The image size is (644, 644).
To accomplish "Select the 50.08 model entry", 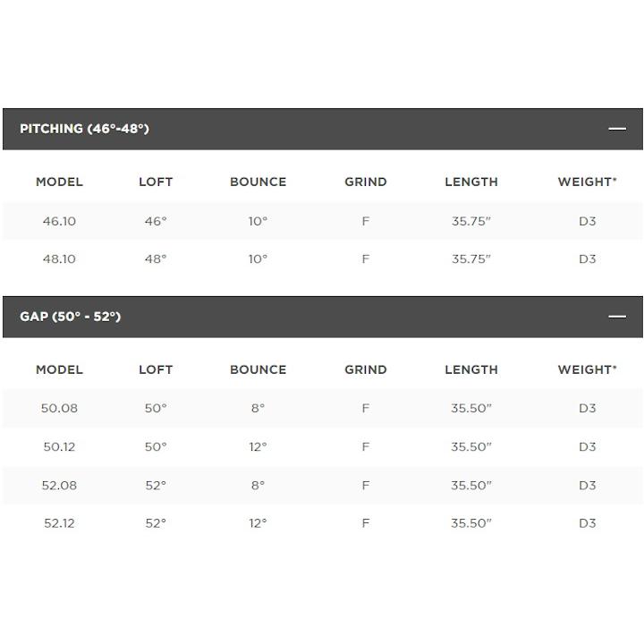I will pyautogui.click(x=59, y=408).
